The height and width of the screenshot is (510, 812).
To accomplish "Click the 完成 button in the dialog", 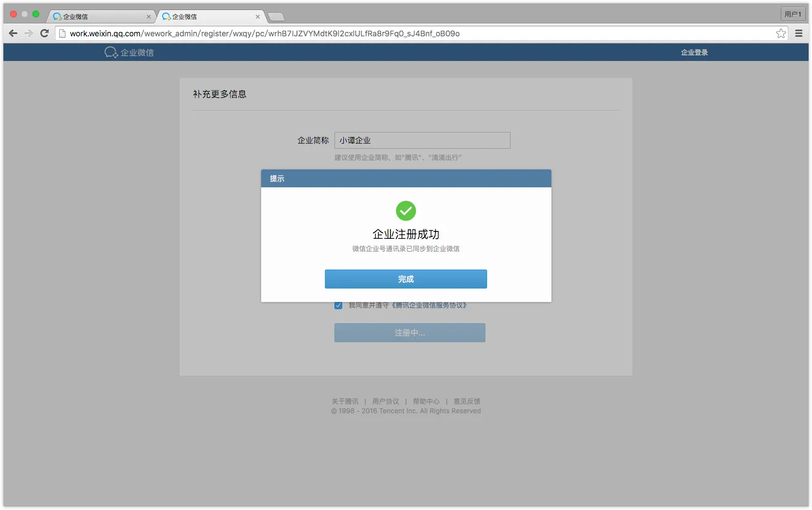I will pyautogui.click(x=406, y=278).
